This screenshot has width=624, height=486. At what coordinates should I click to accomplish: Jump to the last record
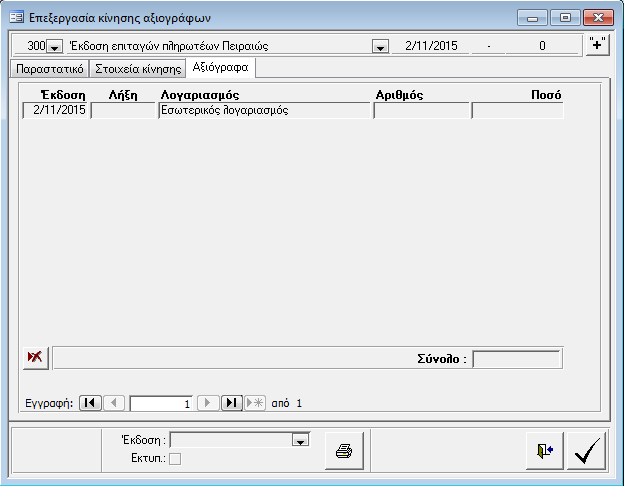[231, 403]
